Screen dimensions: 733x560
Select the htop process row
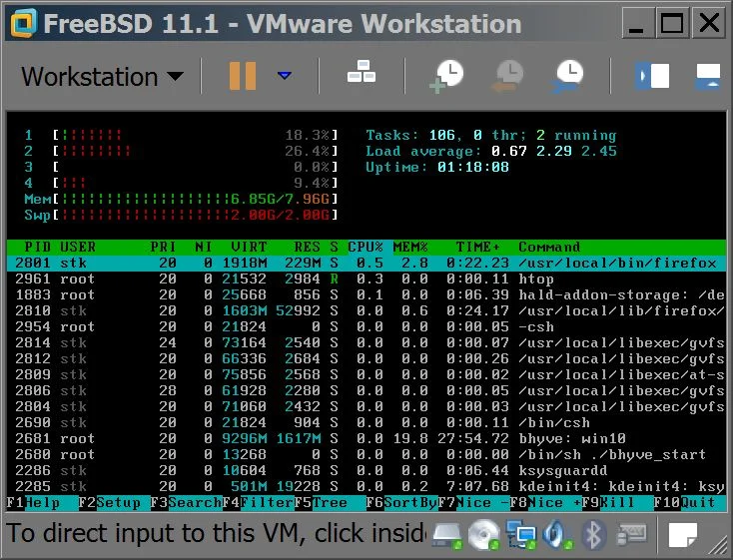366,280
